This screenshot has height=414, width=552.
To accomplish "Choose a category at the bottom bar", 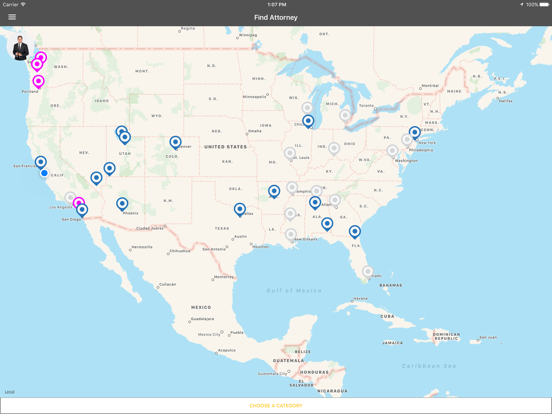I will pyautogui.click(x=276, y=406).
